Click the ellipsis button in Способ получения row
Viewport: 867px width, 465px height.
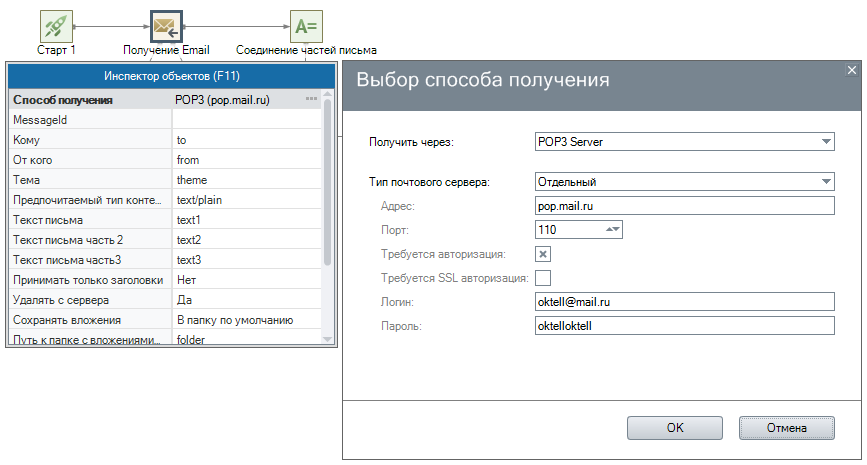pyautogui.click(x=311, y=99)
